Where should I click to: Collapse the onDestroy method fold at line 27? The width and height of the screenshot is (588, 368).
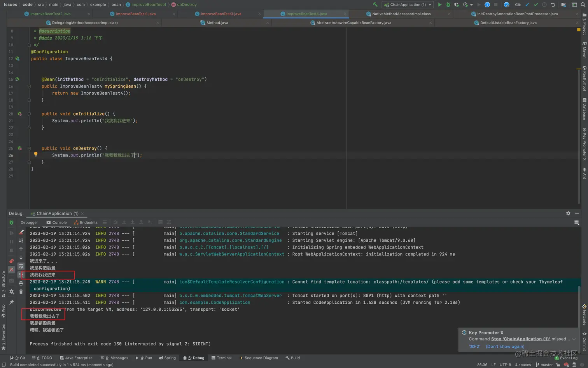pyautogui.click(x=29, y=162)
